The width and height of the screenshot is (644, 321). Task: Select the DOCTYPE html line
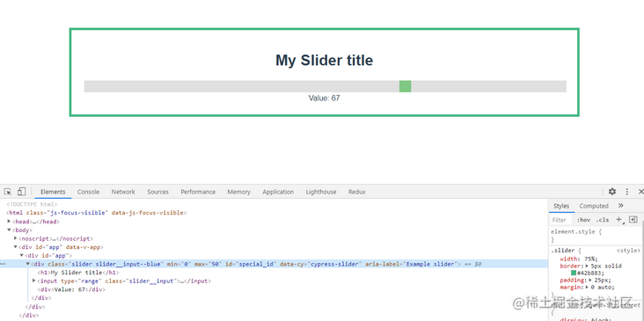(x=32, y=204)
